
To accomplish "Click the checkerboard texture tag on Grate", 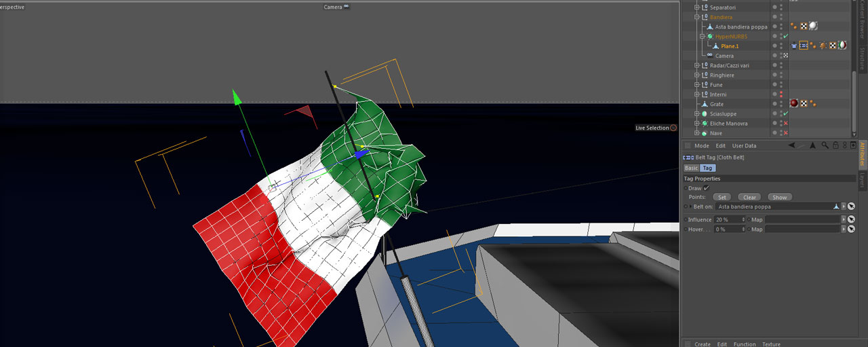I will pos(804,104).
